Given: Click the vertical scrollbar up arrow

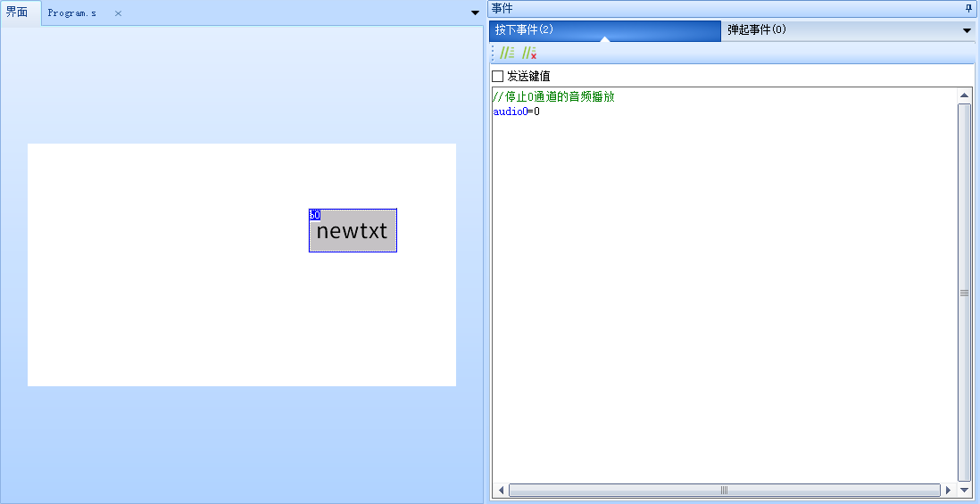Looking at the screenshot, I should (x=964, y=95).
